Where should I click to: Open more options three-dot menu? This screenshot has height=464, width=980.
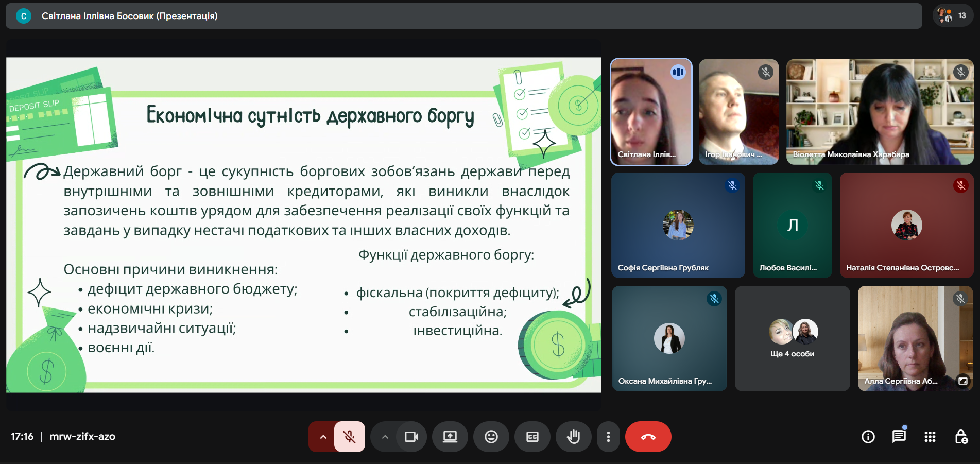[x=609, y=437]
